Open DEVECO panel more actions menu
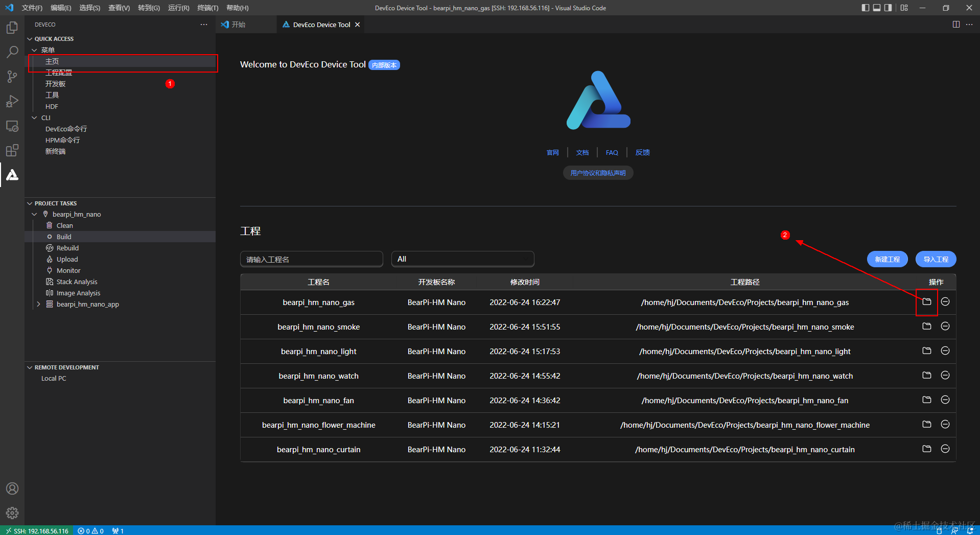This screenshot has height=535, width=980. [204, 25]
